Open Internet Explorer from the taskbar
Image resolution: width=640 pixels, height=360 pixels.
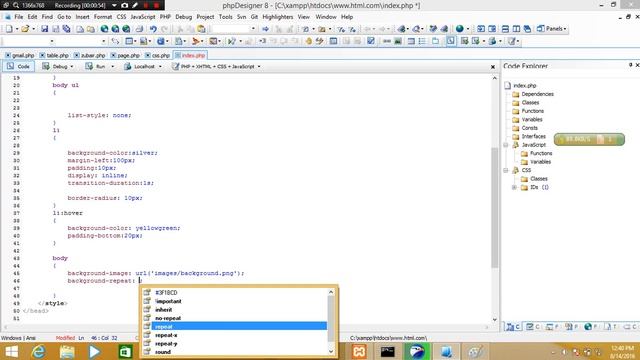tap(39, 351)
